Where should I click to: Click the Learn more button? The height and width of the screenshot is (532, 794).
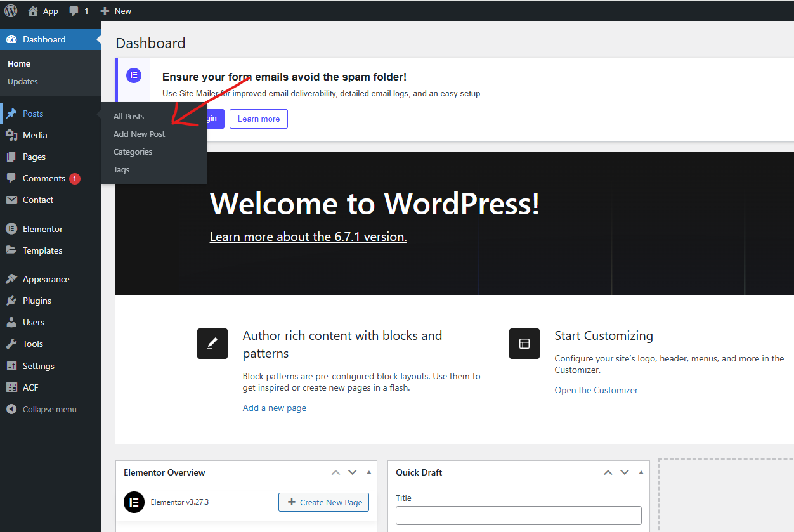(x=259, y=119)
